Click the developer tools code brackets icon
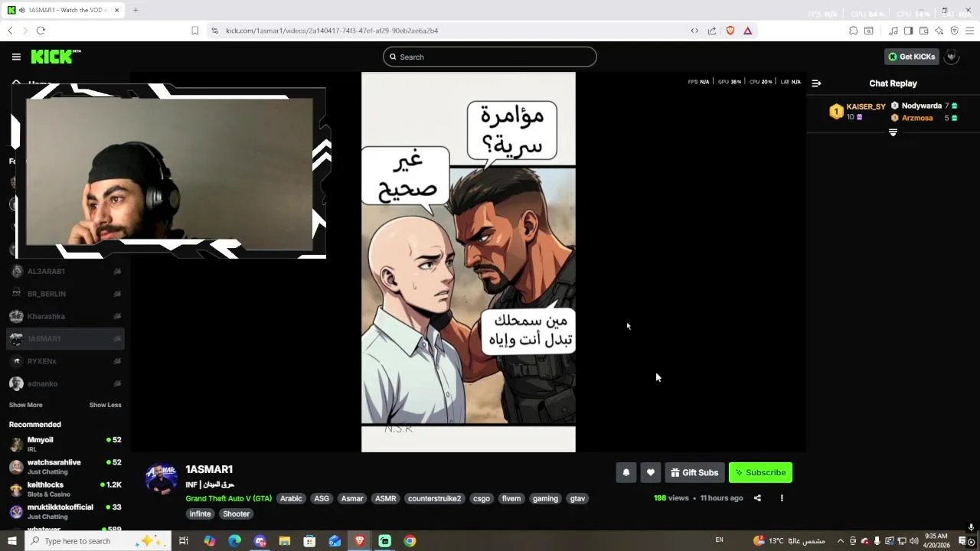Image resolution: width=980 pixels, height=551 pixels. tap(694, 31)
